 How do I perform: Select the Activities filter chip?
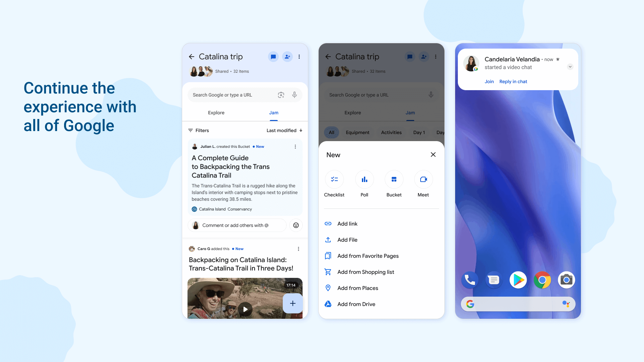pyautogui.click(x=391, y=132)
